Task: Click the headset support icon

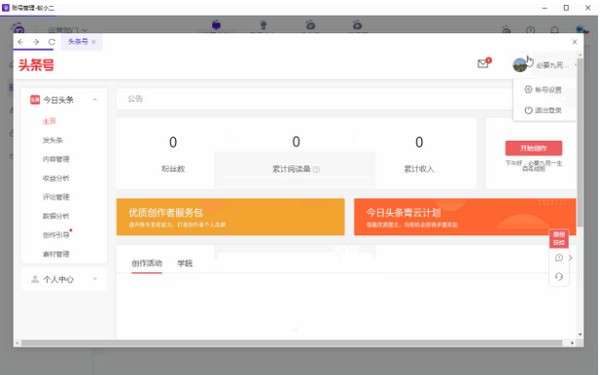Action: point(559,276)
